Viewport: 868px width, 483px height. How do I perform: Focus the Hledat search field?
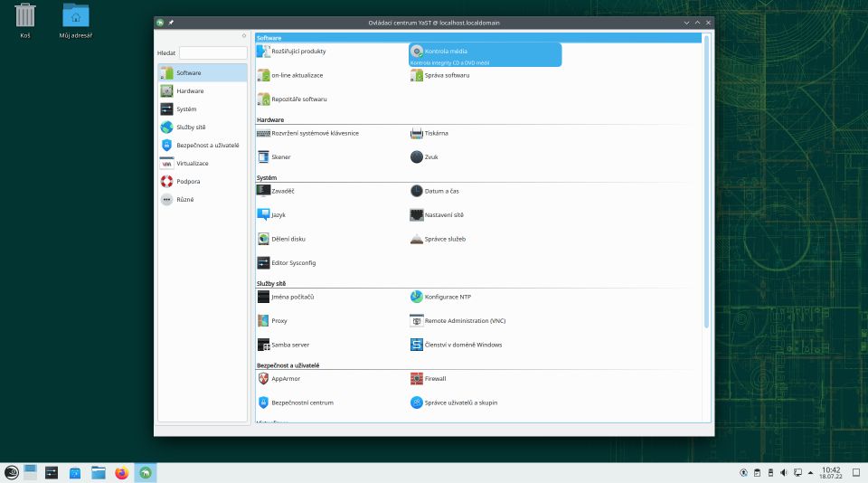[x=213, y=53]
